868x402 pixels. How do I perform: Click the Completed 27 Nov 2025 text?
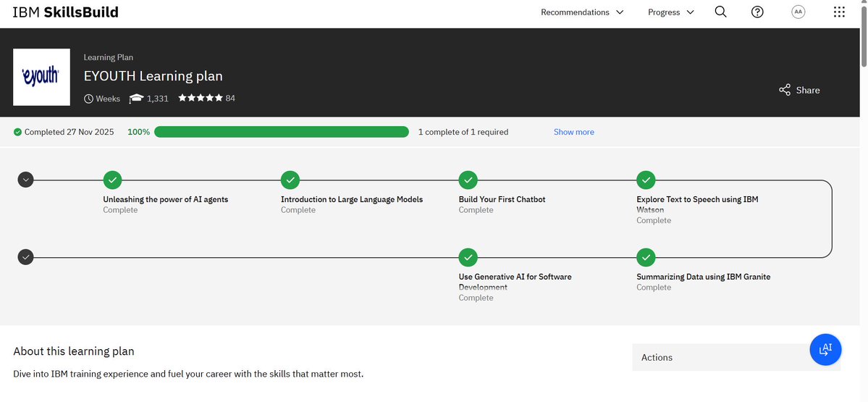pyautogui.click(x=69, y=132)
